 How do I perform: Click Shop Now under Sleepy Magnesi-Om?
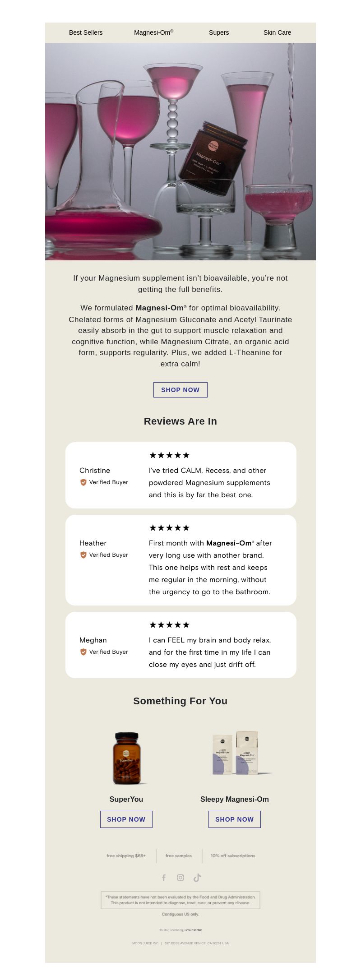pos(235,819)
